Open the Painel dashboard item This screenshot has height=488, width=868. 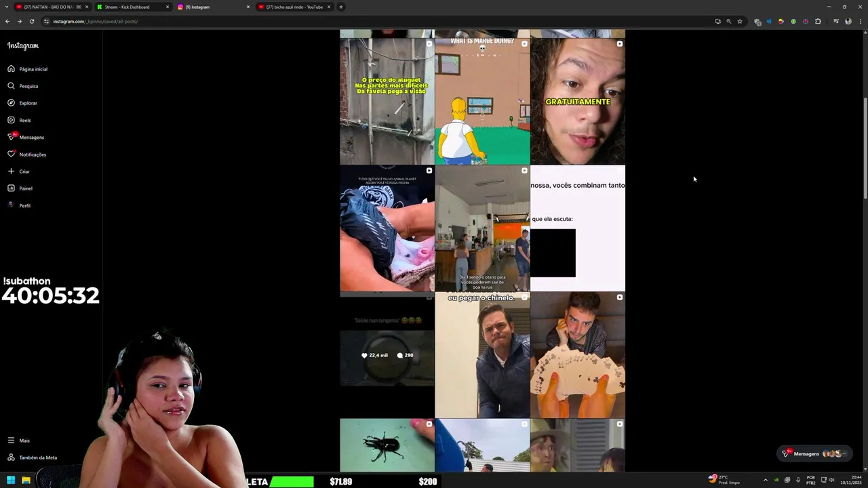20,188
